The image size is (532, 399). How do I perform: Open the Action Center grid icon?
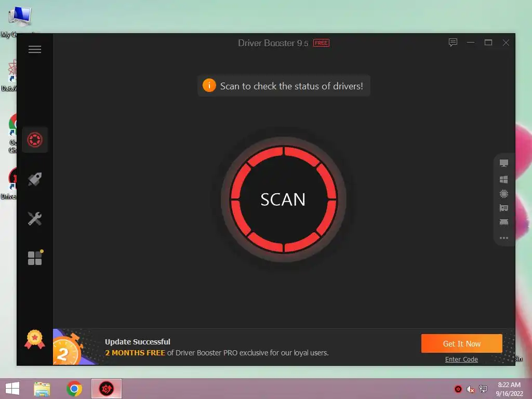[35, 258]
